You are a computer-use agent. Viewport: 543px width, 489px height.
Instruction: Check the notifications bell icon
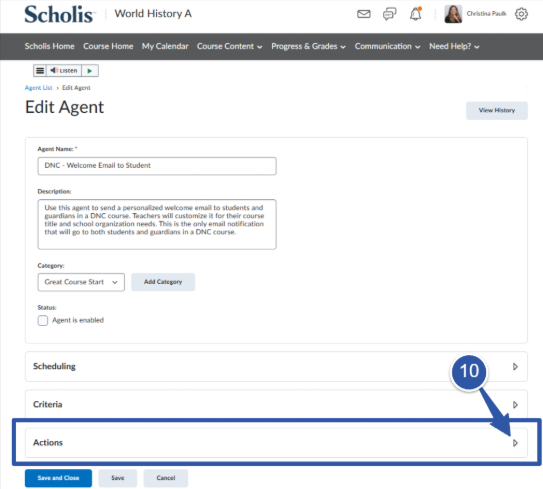416,14
